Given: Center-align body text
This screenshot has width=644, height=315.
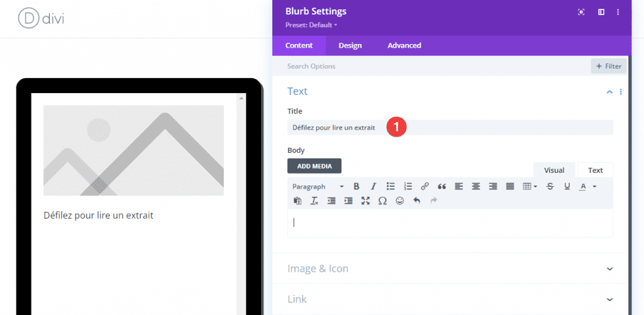Looking at the screenshot, I should pos(475,187).
